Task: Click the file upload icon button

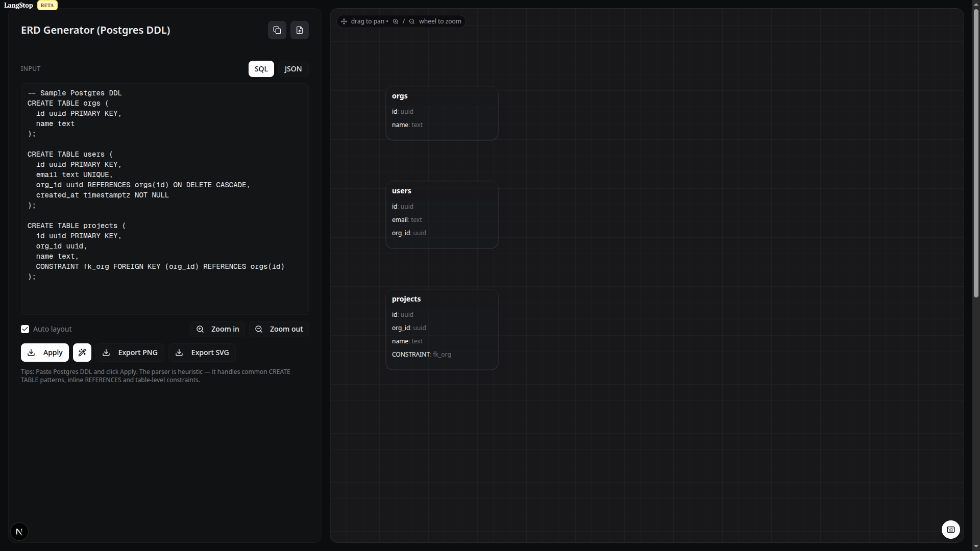Action: point(300,30)
